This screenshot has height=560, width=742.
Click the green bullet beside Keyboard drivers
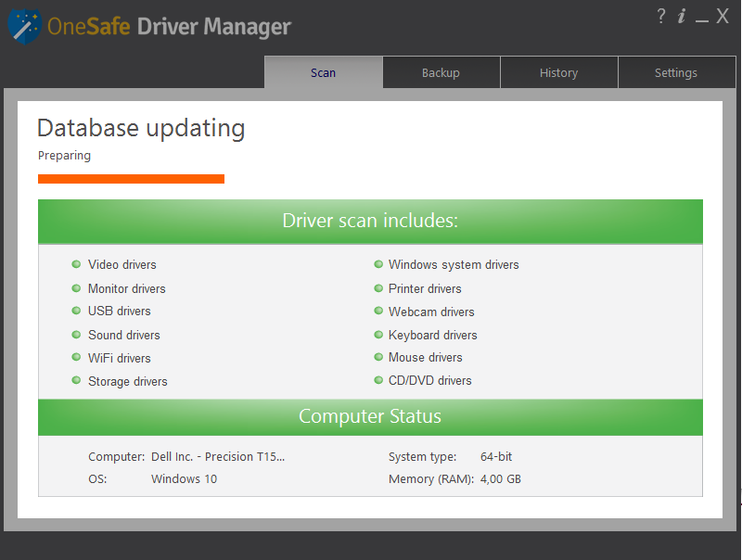coord(378,335)
